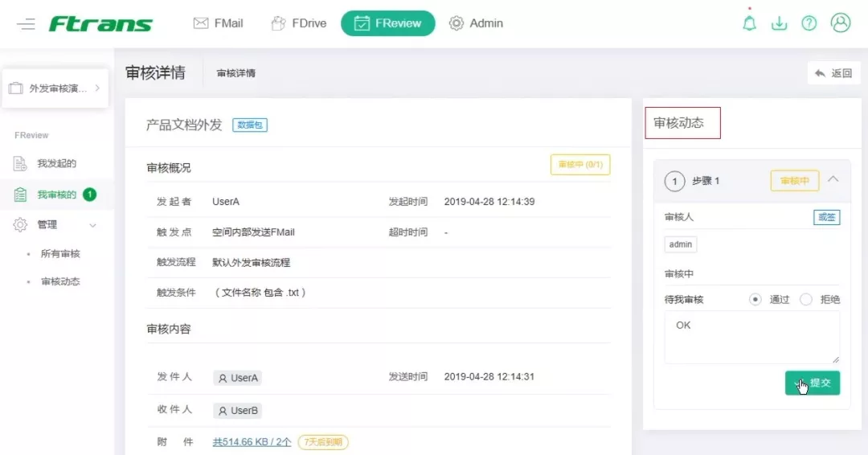The image size is (868, 455).
Task: Click the 提交 submit button
Action: click(x=812, y=383)
